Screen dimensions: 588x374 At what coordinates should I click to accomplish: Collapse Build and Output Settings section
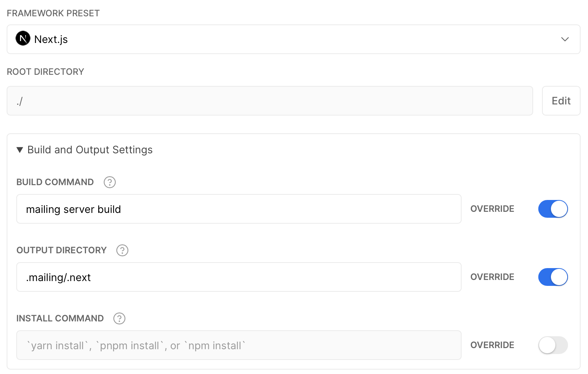20,150
